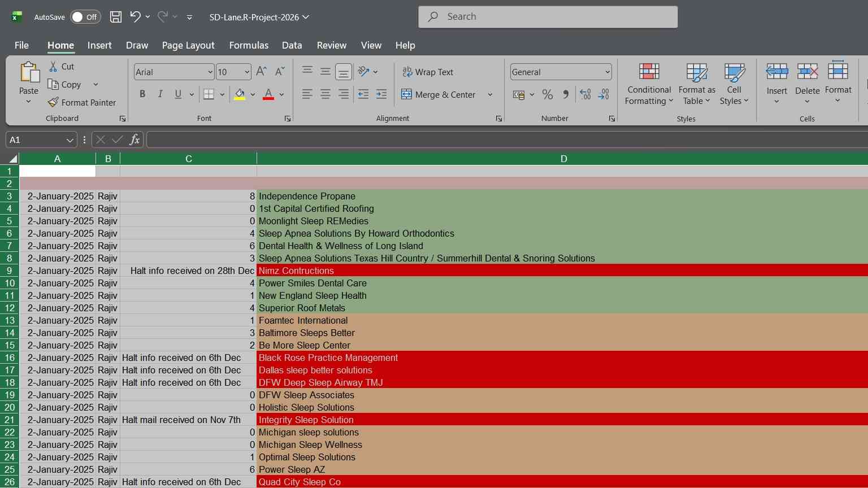Click the Increase Font Size icon
This screenshot has height=488, width=868.
pos(261,72)
